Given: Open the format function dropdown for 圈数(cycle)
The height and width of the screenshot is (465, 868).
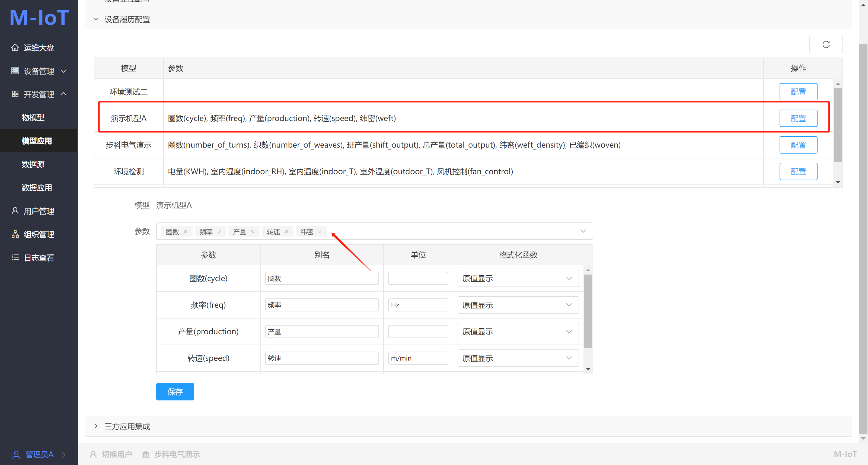Looking at the screenshot, I should click(569, 278).
